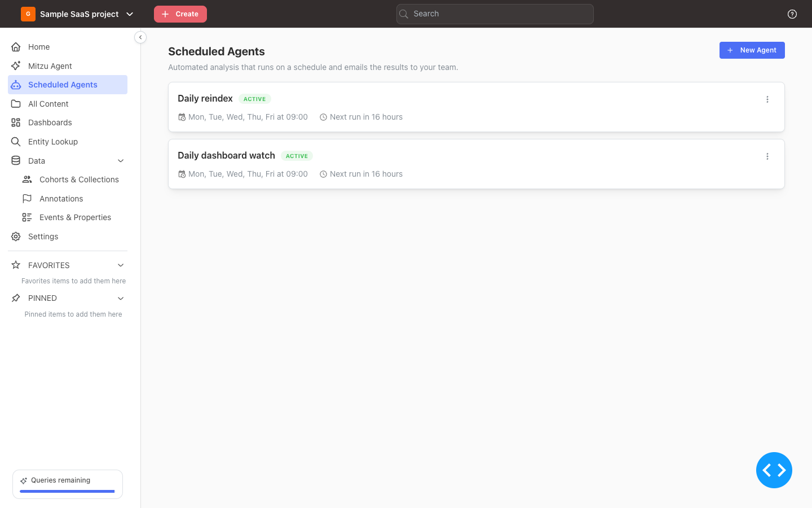
Task: Click the Scheduled Agents robot icon
Action: pos(16,85)
